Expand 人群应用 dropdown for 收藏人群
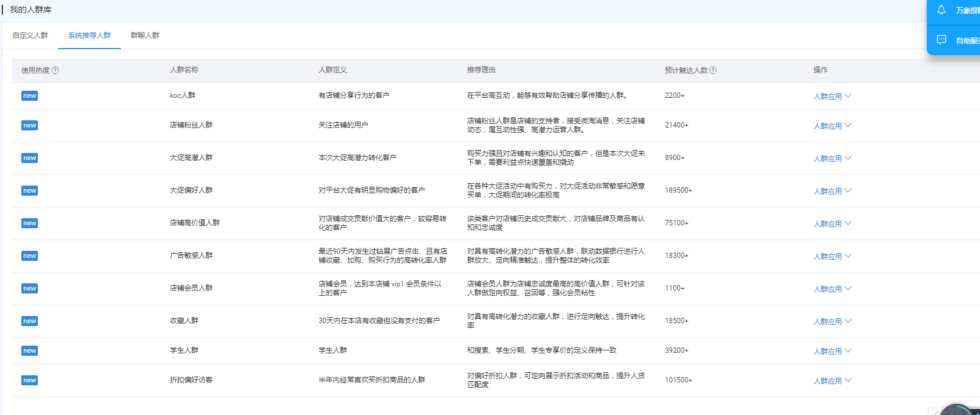The width and height of the screenshot is (980, 415). pos(832,321)
